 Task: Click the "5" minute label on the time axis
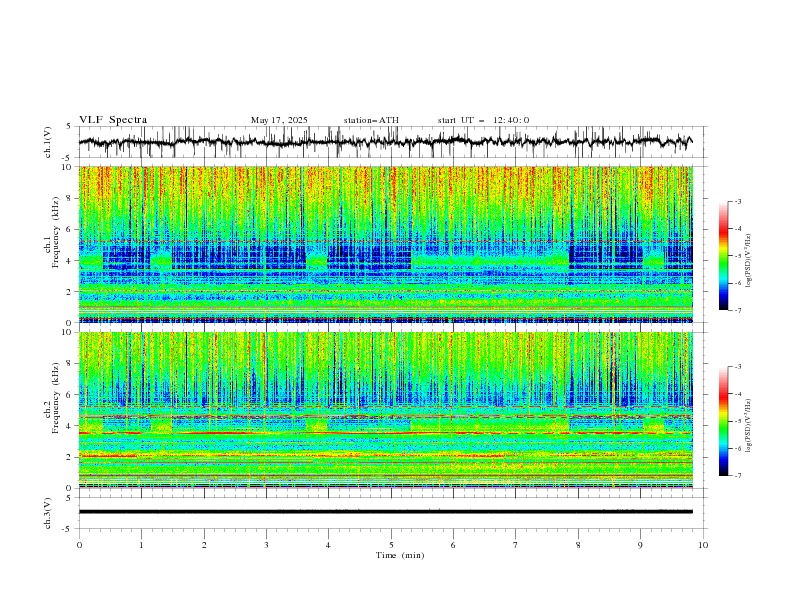[x=391, y=545]
